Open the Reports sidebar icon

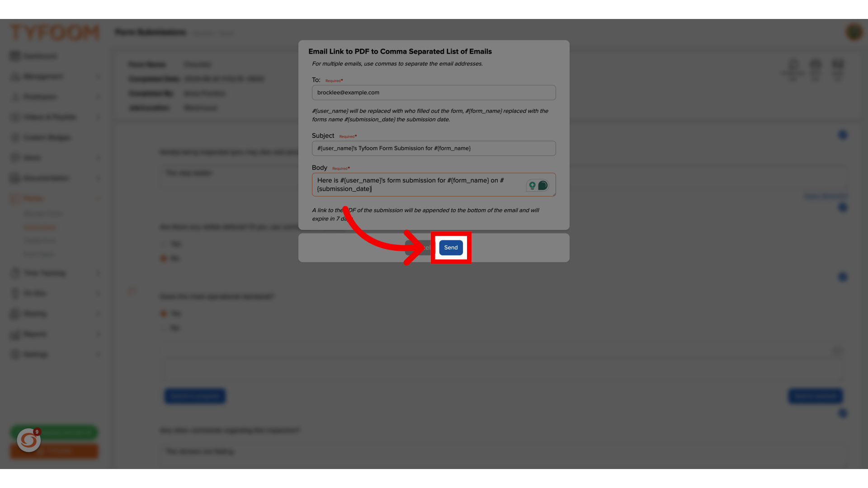(x=15, y=334)
